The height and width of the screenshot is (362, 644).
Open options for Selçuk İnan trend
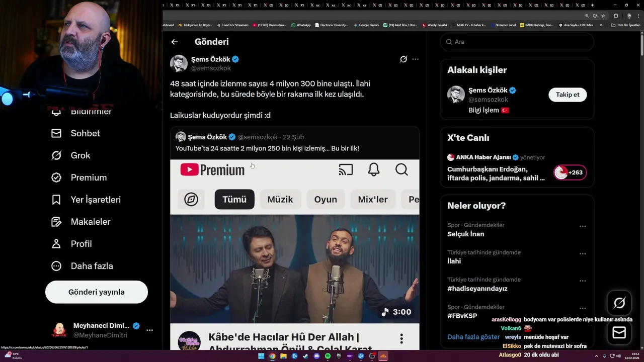[583, 226]
